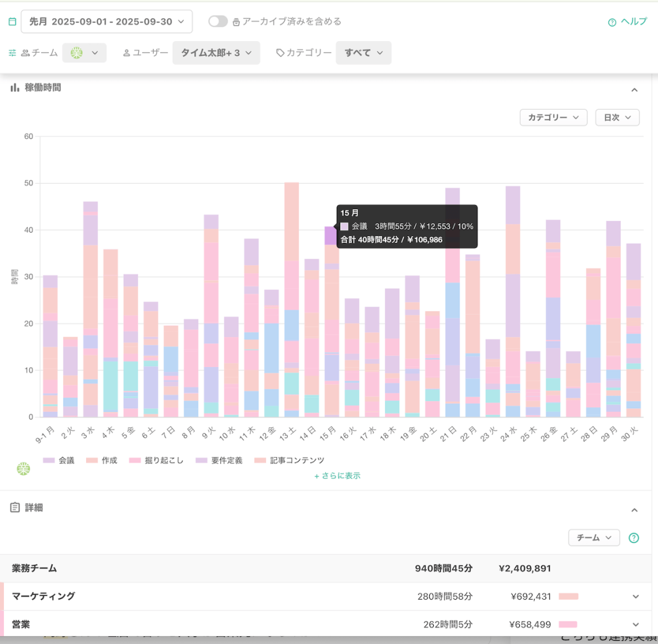The width and height of the screenshot is (658, 644).
Task: Toggle 掘り起こし legend series visibility
Action: 152,460
